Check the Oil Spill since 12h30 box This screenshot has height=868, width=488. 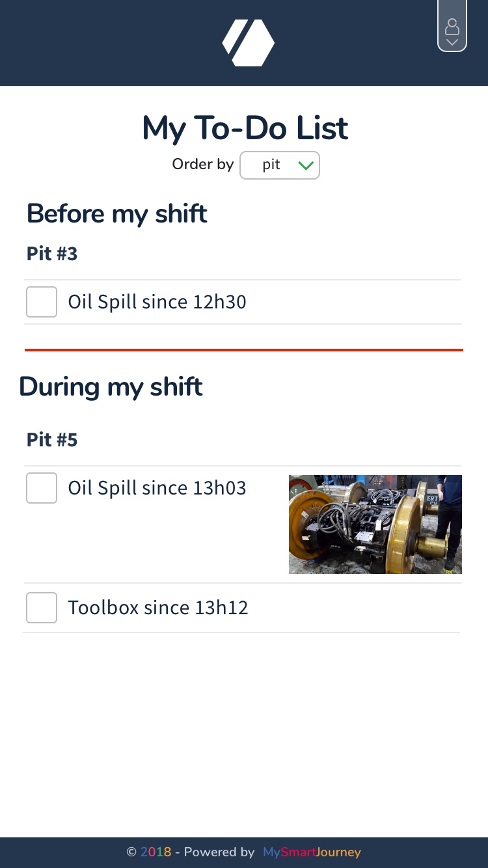[42, 302]
